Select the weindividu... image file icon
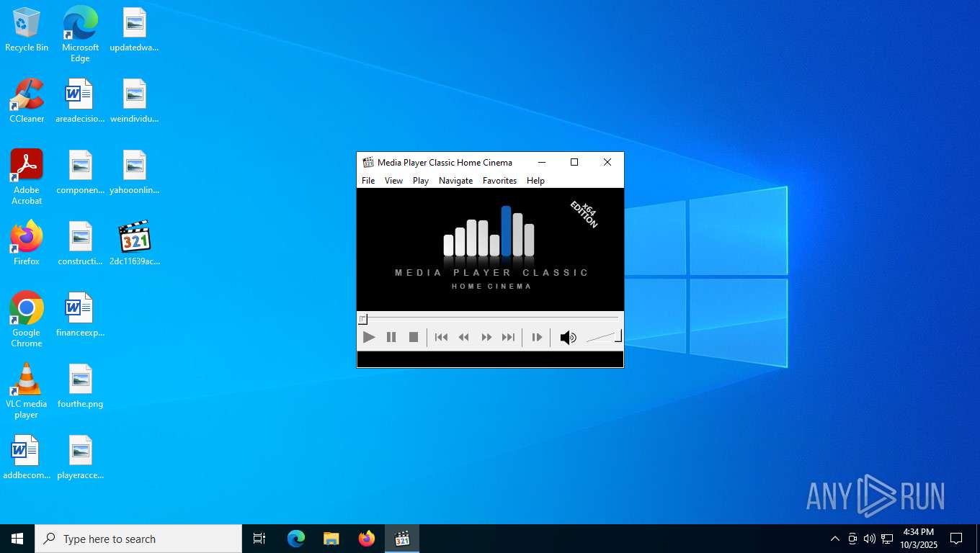The image size is (980, 553). tap(134, 101)
